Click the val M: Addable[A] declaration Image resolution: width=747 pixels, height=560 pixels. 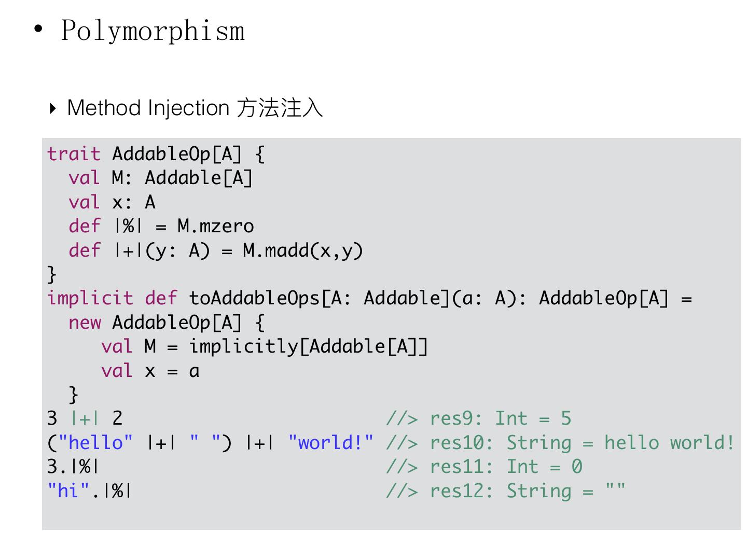tap(160, 178)
